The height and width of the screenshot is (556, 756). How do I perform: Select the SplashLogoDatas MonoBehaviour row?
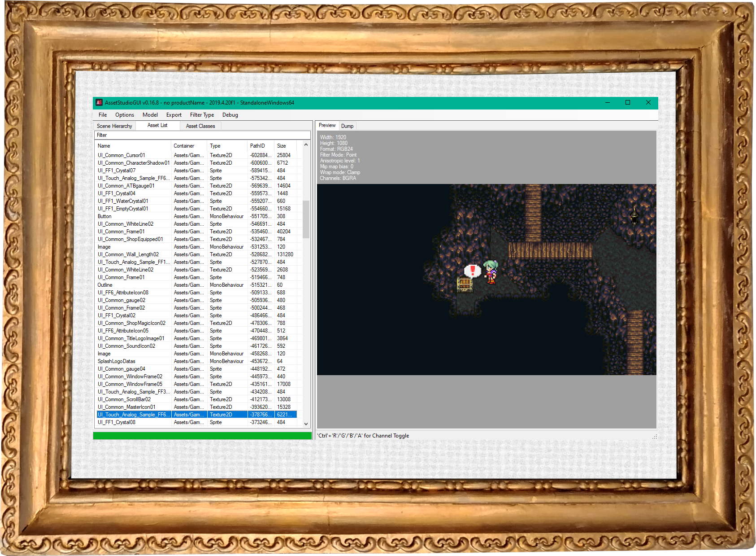tap(196, 361)
